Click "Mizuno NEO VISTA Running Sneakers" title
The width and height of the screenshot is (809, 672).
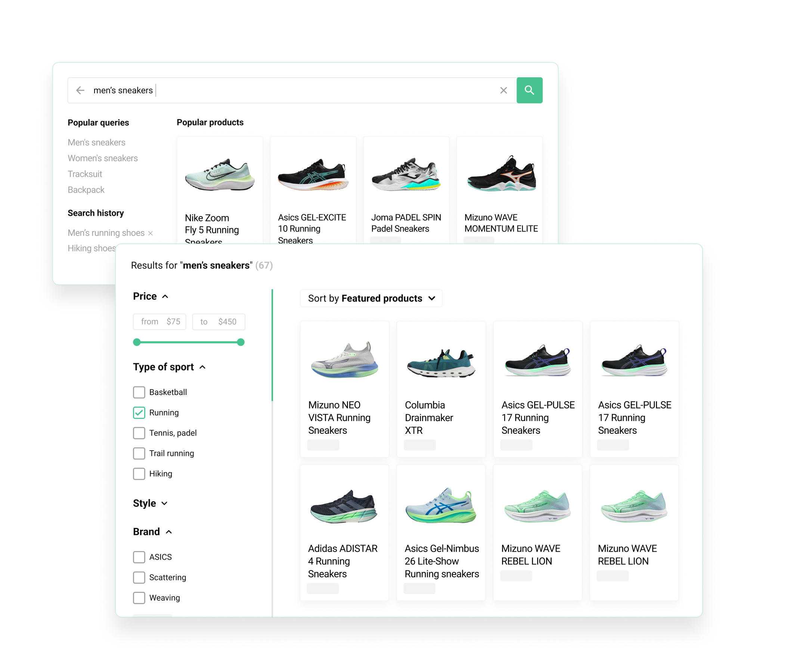pos(340,418)
